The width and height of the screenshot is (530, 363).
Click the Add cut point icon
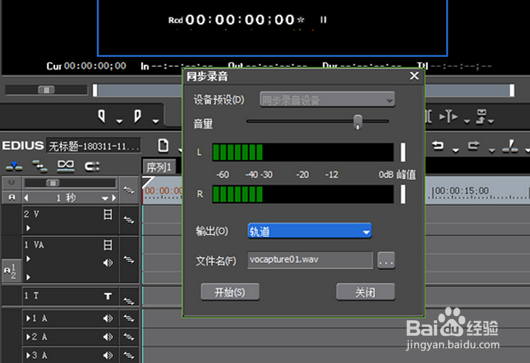pos(510,146)
